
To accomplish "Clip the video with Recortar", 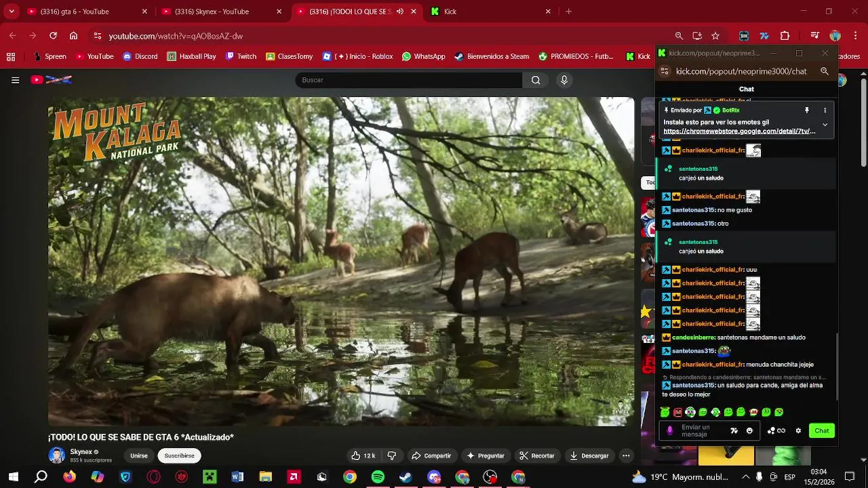I will 536,455.
